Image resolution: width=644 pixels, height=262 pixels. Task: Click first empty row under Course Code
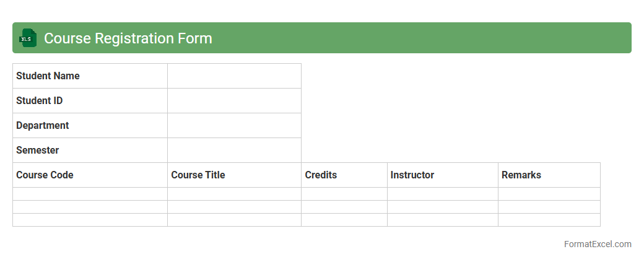pos(90,194)
